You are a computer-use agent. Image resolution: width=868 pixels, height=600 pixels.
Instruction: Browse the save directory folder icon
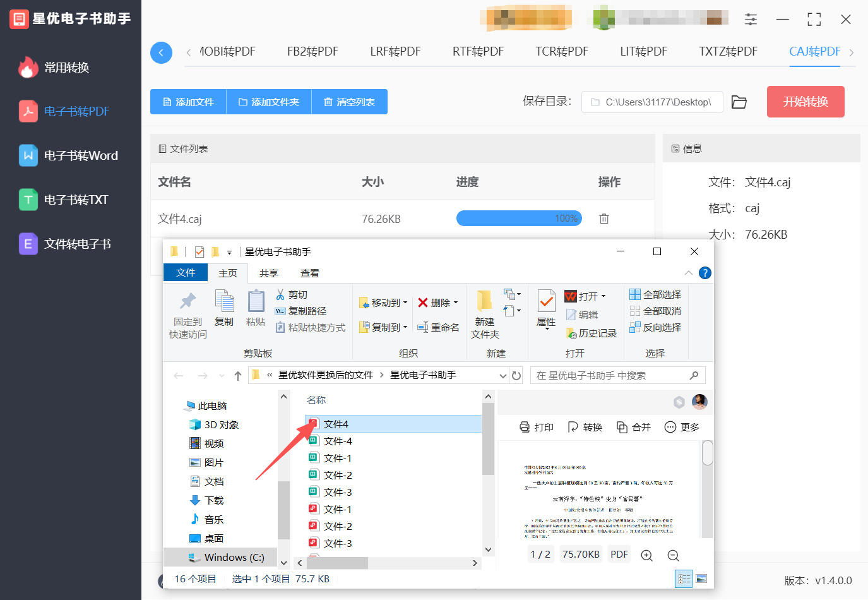tap(739, 102)
